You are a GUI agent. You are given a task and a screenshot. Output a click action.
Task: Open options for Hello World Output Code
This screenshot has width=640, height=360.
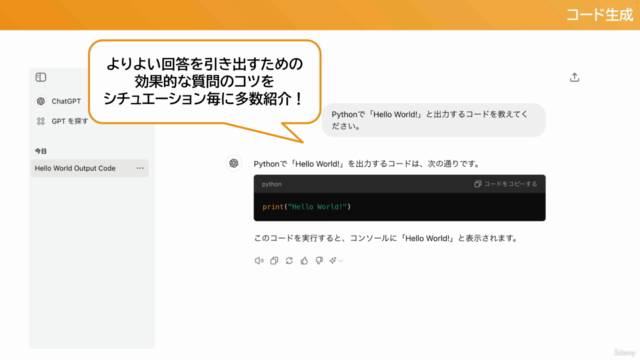tap(140, 168)
